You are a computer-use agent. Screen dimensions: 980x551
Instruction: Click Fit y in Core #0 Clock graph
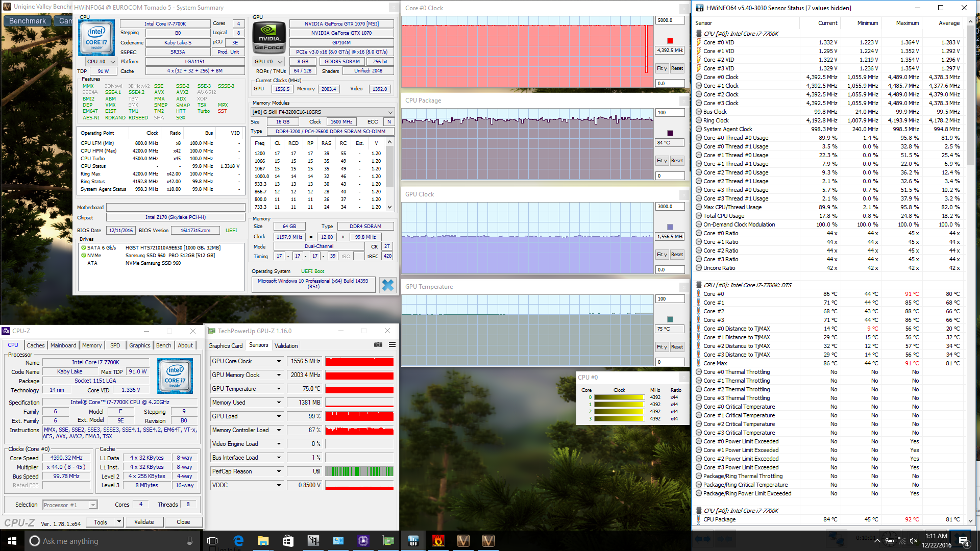coord(661,68)
